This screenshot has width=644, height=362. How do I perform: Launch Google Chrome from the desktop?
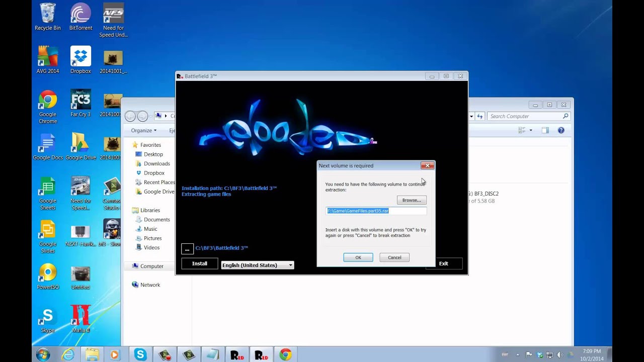click(48, 107)
